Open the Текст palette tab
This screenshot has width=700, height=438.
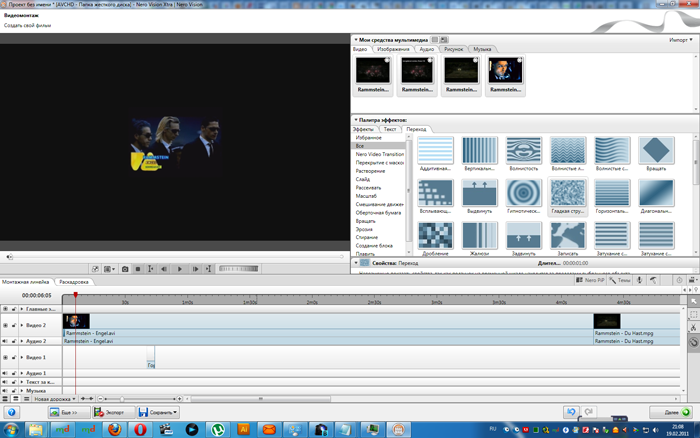point(390,129)
